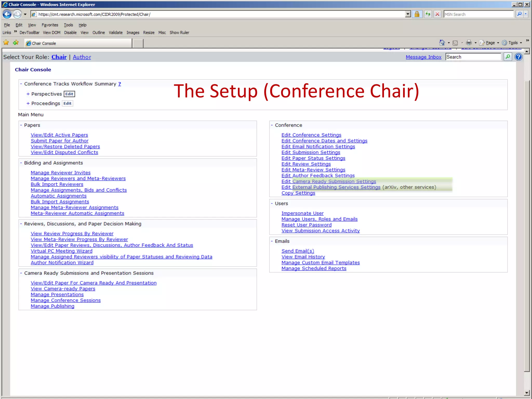Click the MSN Search magnifier icon
The height and width of the screenshot is (399, 532).
[x=519, y=14]
